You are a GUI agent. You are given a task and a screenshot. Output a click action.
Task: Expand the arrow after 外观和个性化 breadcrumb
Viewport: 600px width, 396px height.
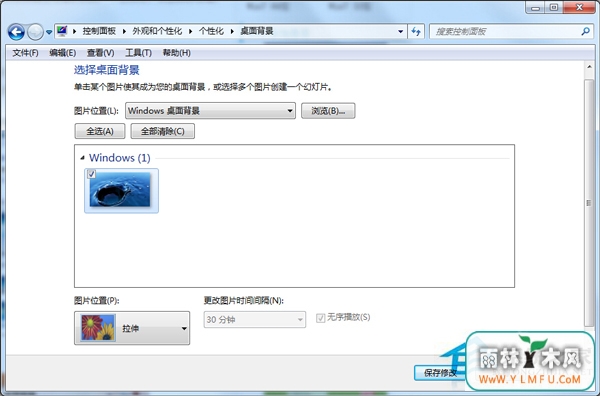(x=190, y=31)
